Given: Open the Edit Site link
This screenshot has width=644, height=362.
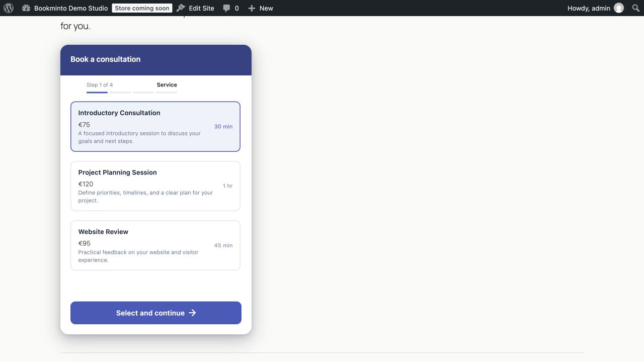Looking at the screenshot, I should [x=196, y=8].
